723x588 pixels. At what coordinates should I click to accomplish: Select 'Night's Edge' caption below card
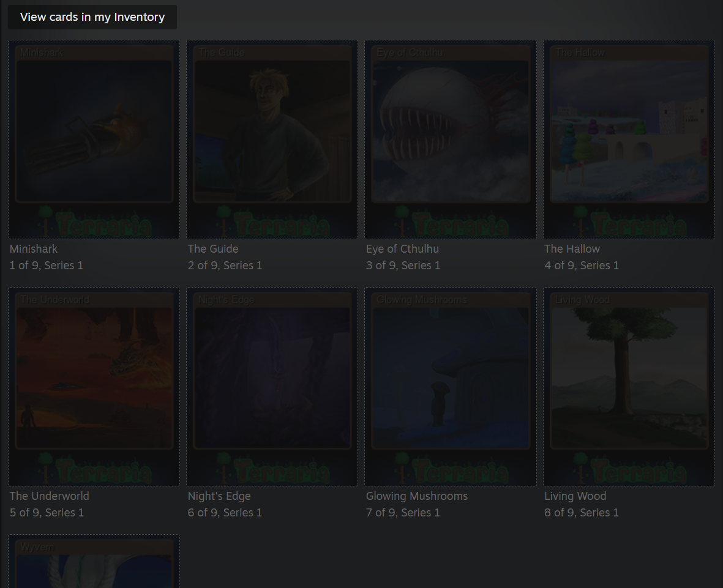click(x=220, y=496)
